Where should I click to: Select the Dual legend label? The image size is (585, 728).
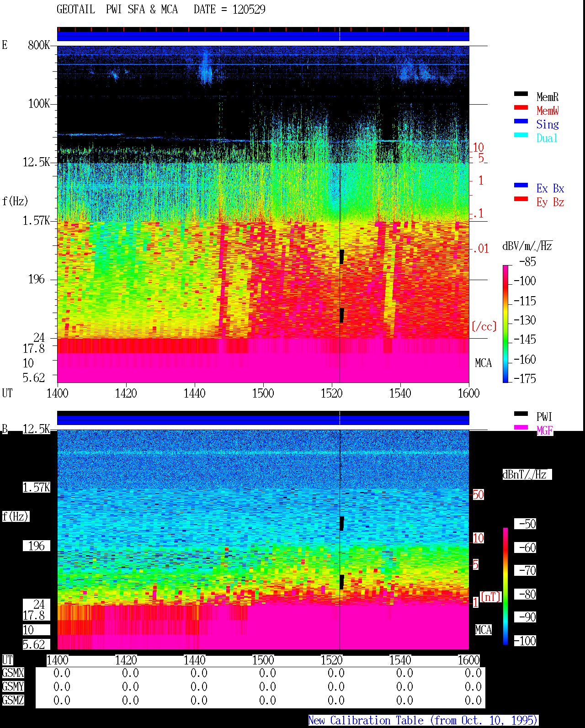coord(548,138)
